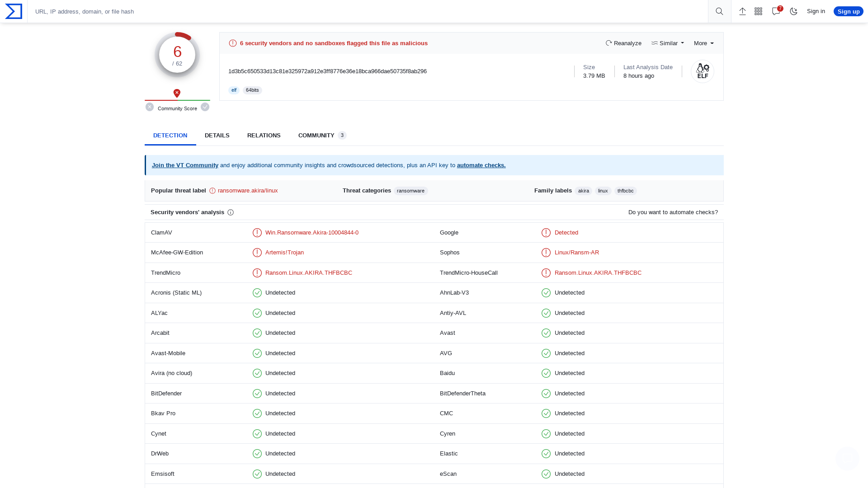Click the floating chat widget button
Image resolution: width=868 pixels, height=488 pixels.
coord(847,459)
